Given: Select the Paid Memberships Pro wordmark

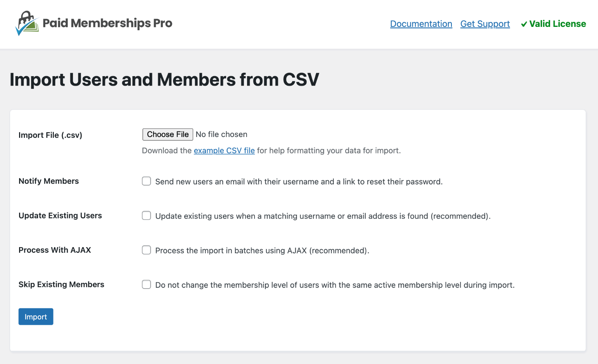Looking at the screenshot, I should click(x=108, y=24).
